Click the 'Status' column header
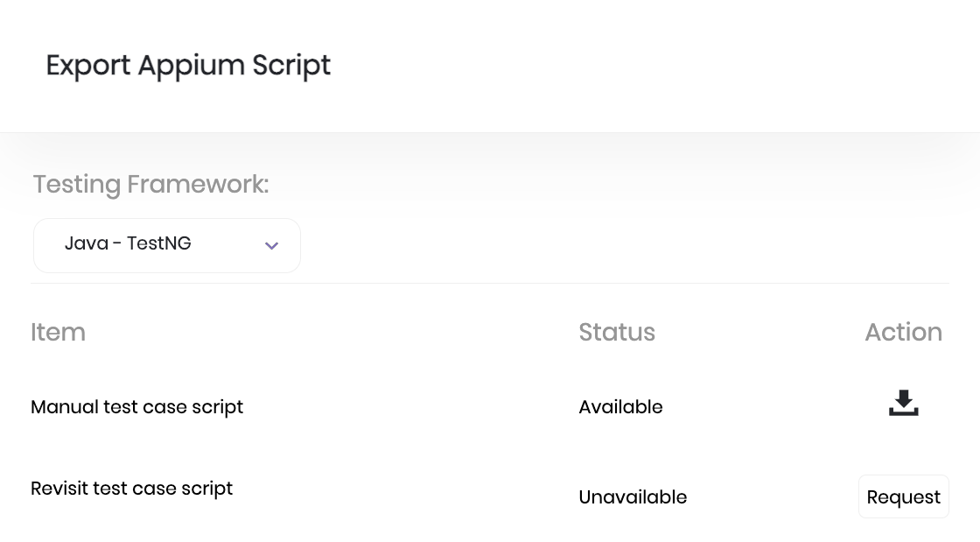Viewport: 980px width, 542px height. tap(617, 332)
